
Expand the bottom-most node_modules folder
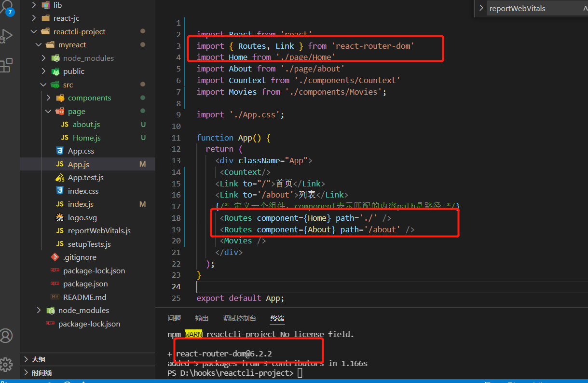coord(39,311)
